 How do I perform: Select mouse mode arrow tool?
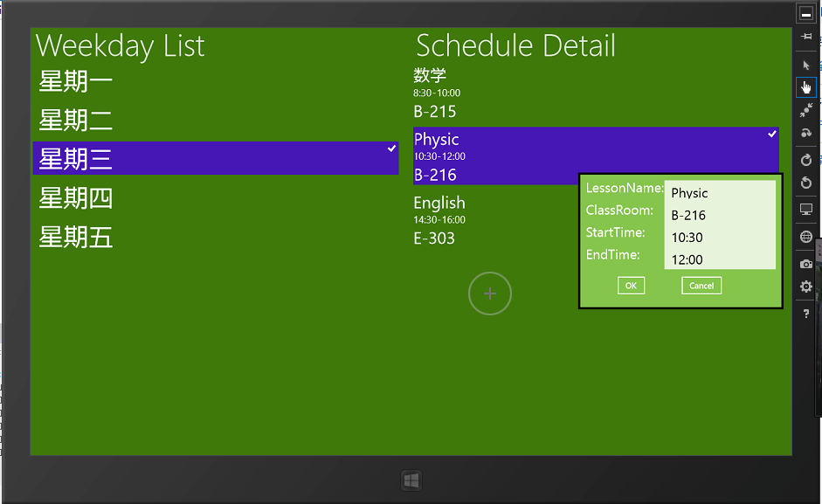805,66
